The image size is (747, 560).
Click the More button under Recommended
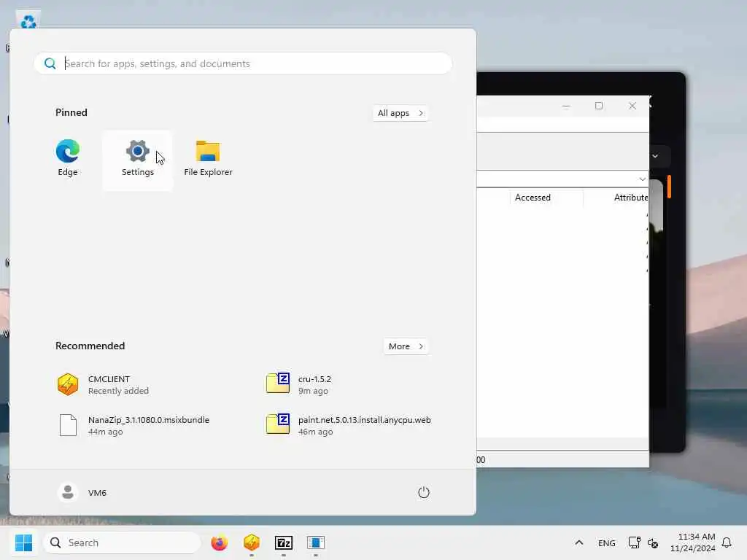point(406,346)
